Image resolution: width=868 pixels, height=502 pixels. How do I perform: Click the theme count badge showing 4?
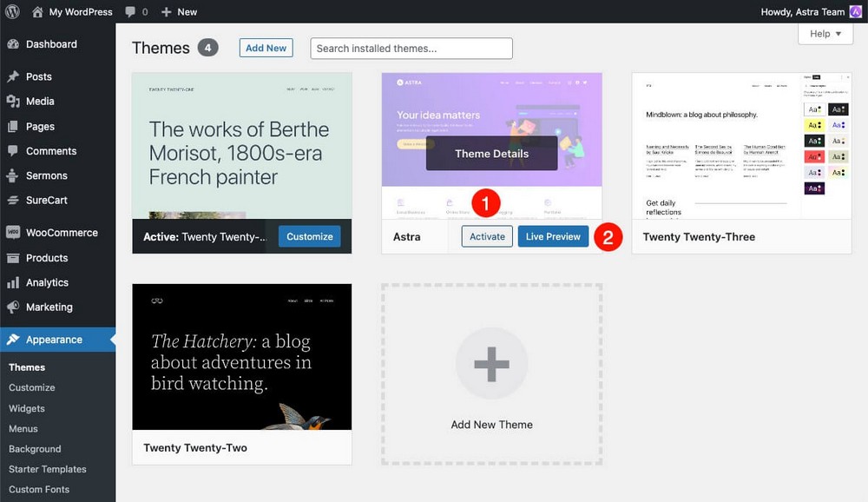[x=207, y=48]
